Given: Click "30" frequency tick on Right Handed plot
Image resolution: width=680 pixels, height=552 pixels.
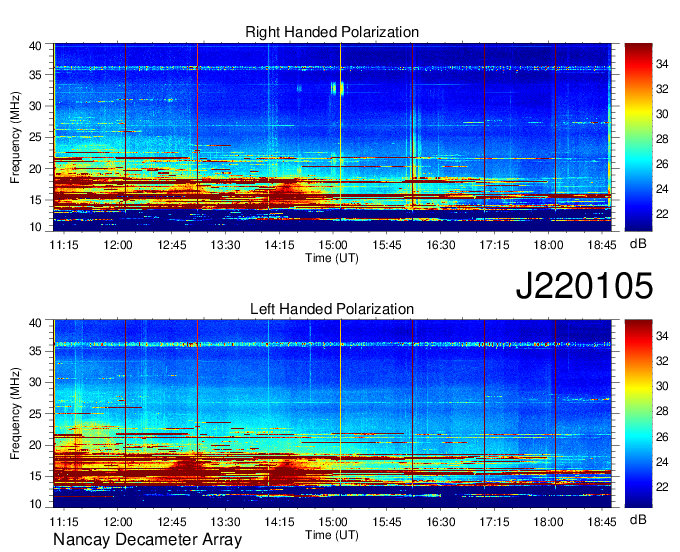Looking at the screenshot, I should (36, 106).
